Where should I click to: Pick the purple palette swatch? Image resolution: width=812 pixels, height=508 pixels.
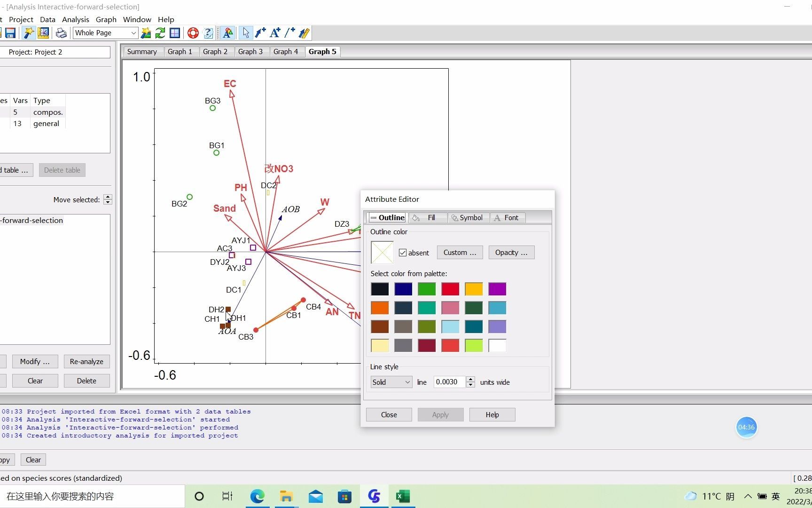pyautogui.click(x=497, y=289)
